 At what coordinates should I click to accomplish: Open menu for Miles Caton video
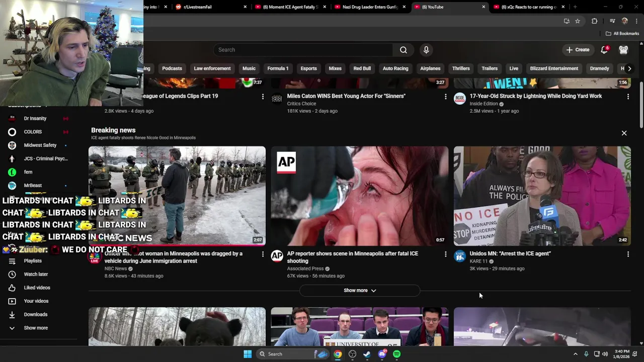[x=445, y=97]
